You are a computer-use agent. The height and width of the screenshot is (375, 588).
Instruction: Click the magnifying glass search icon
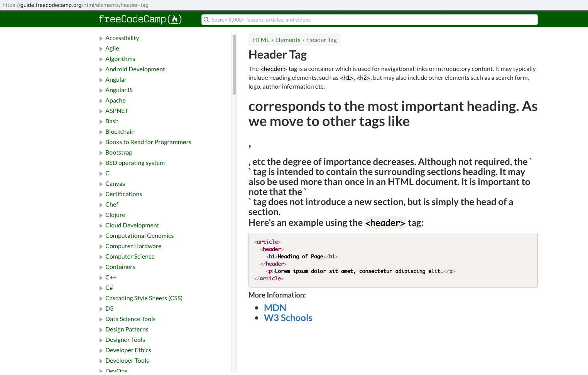tap(206, 19)
